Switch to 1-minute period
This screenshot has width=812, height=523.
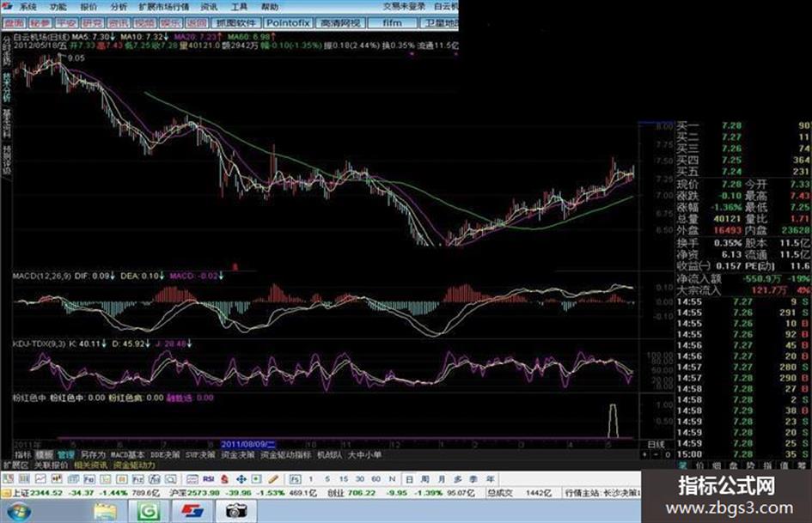tap(311, 479)
